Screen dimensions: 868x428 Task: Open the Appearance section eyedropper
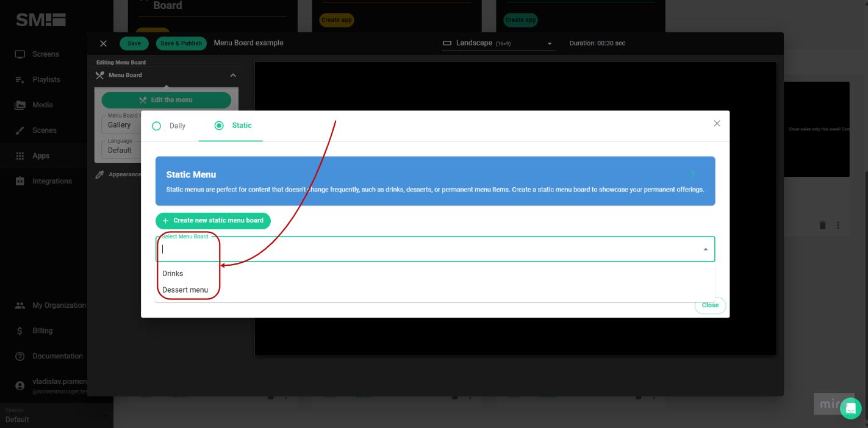pos(100,175)
